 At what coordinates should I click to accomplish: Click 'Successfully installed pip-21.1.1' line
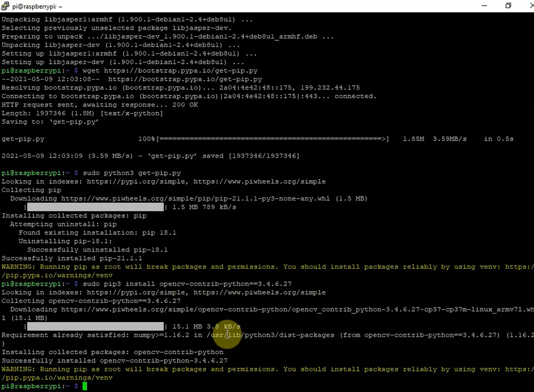(72, 259)
